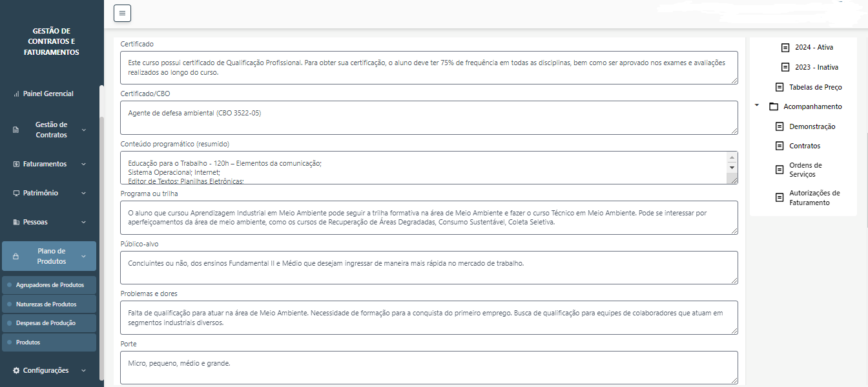Image resolution: width=868 pixels, height=387 pixels.
Task: Click the Patrimônio monitor icon
Action: 16,193
